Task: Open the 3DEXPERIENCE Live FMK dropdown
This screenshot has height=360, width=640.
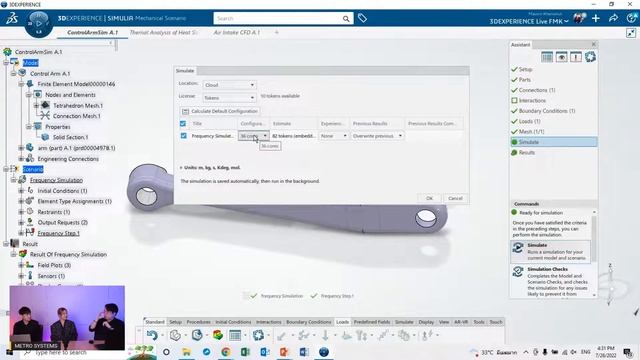Action: [529, 21]
